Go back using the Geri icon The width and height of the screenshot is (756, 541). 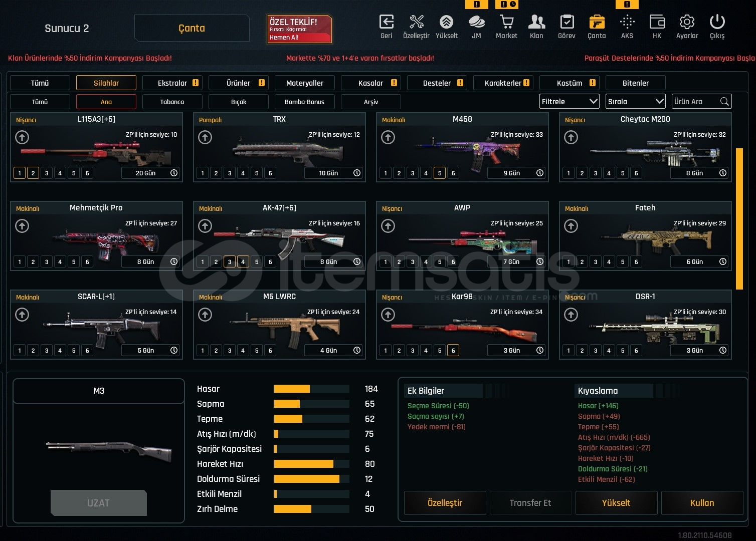pyautogui.click(x=386, y=22)
